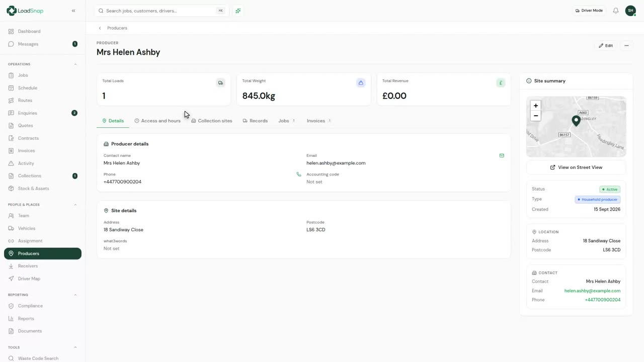The width and height of the screenshot is (644, 362).
Task: Open the Collection sites tab
Action: click(212, 121)
